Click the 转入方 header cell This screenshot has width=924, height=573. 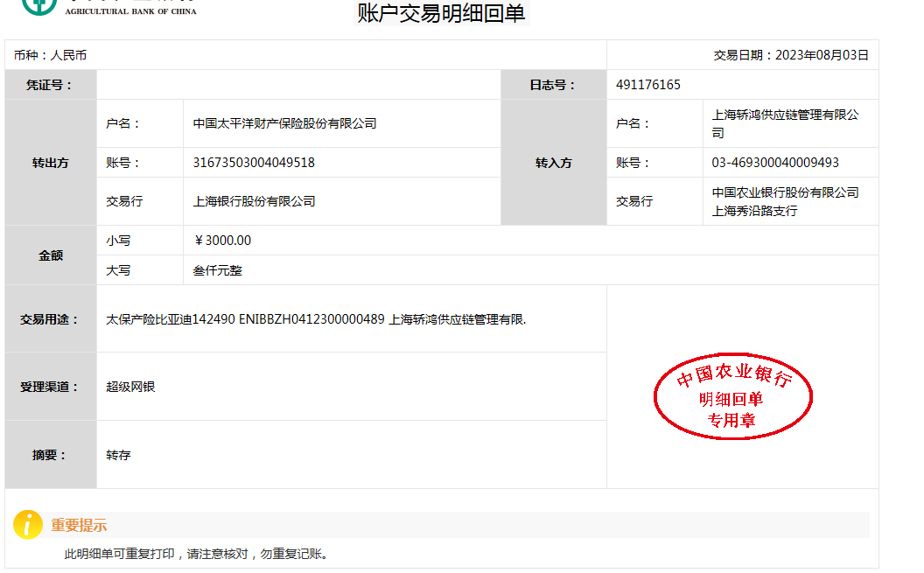553,163
